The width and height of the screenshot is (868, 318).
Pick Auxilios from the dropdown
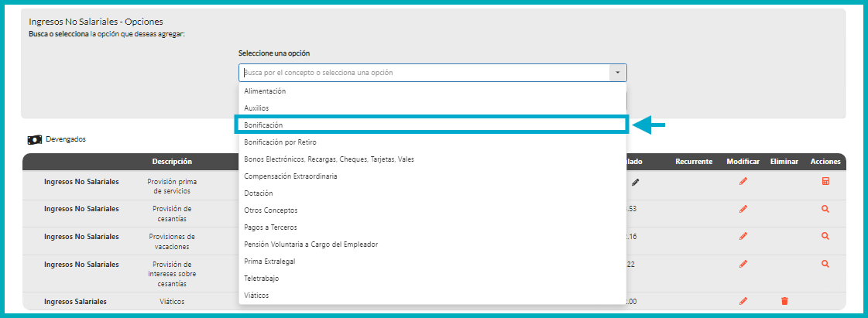pyautogui.click(x=432, y=108)
